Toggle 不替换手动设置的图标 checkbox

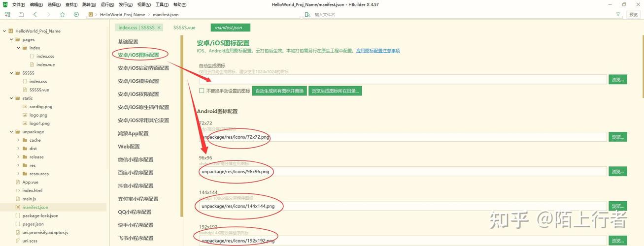click(x=202, y=91)
